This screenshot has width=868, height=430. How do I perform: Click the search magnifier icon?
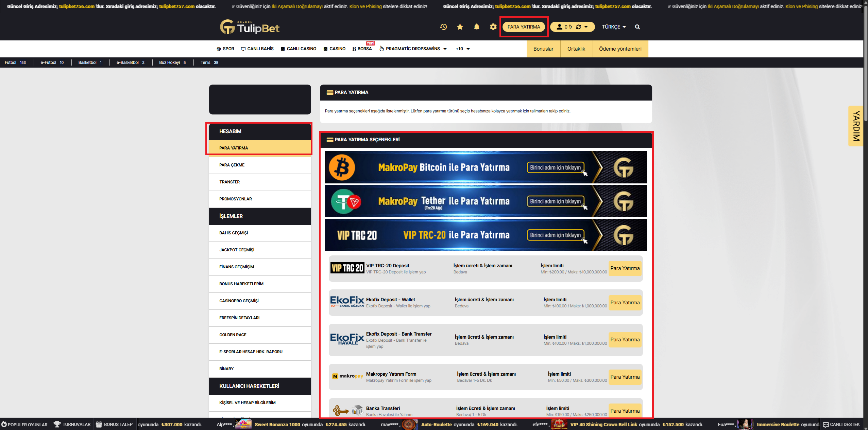click(637, 27)
